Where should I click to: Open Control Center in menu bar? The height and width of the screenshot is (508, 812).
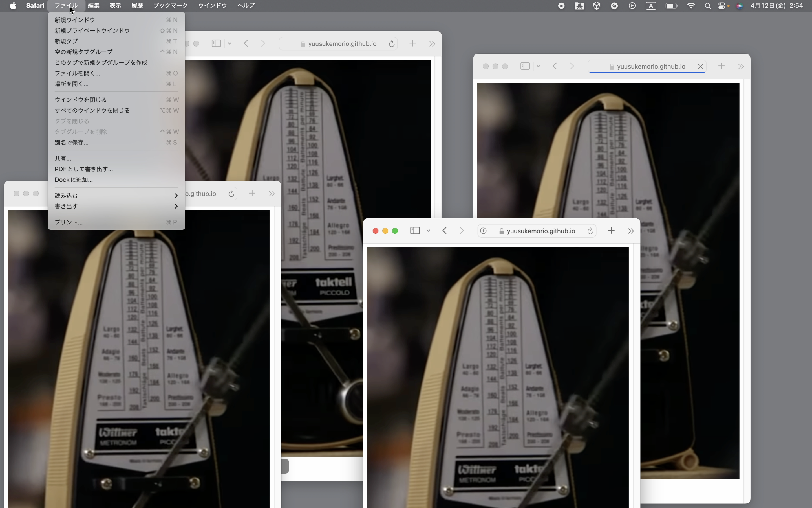721,6
